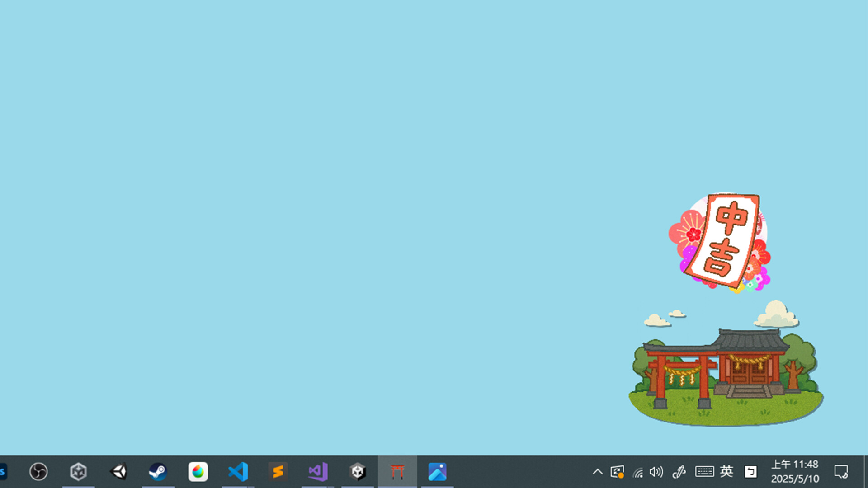Screen dimensions: 868x488
Task: Open the calendar by clicking the clock
Action: pyautogui.click(x=794, y=472)
